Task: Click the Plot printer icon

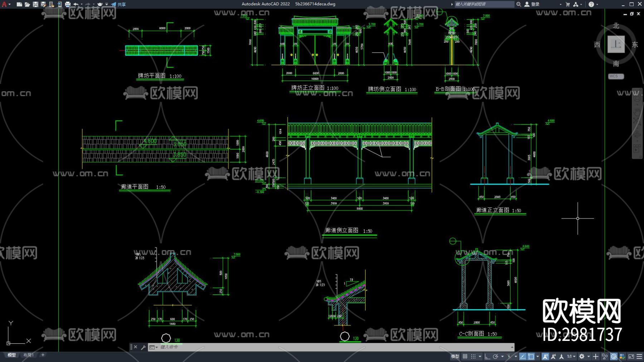Action: (68, 4)
